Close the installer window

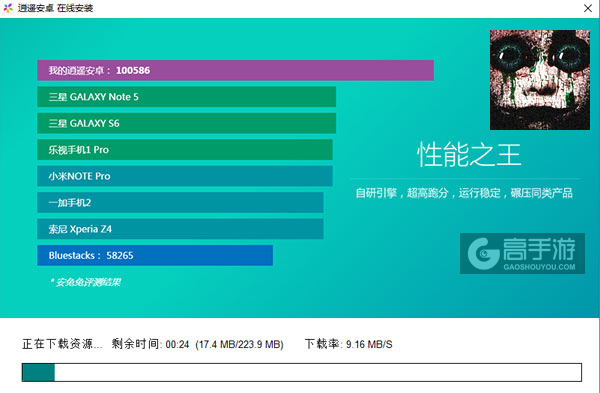[x=588, y=8]
